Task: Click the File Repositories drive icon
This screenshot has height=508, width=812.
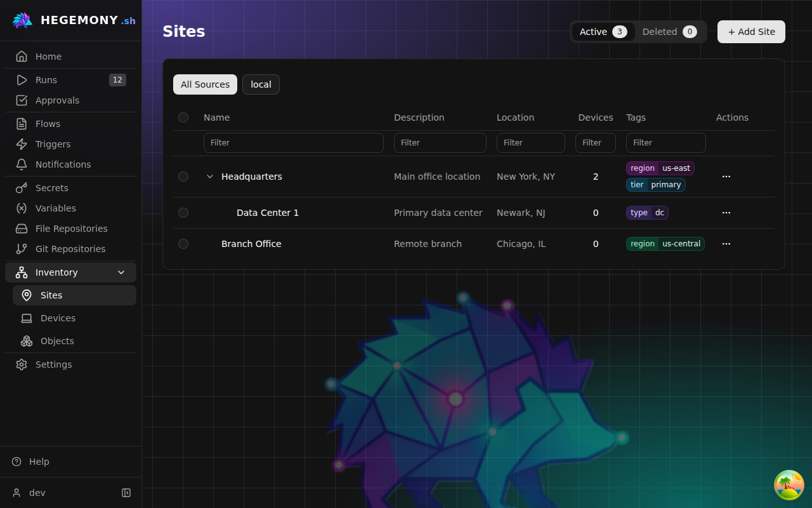Action: 22,229
